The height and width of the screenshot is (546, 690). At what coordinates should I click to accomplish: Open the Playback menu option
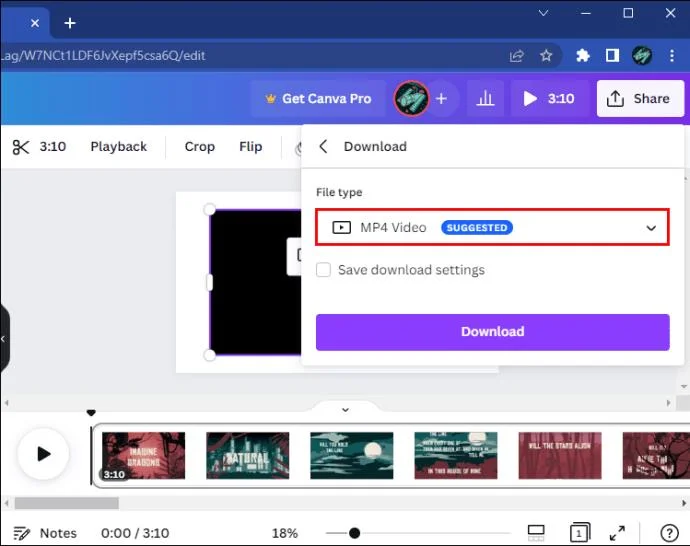[x=118, y=147]
